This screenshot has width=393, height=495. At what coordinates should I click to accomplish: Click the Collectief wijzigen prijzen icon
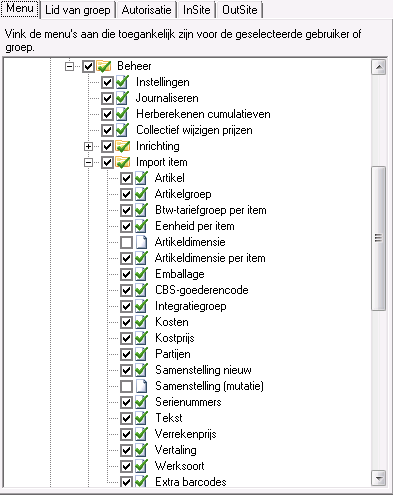tap(122, 130)
